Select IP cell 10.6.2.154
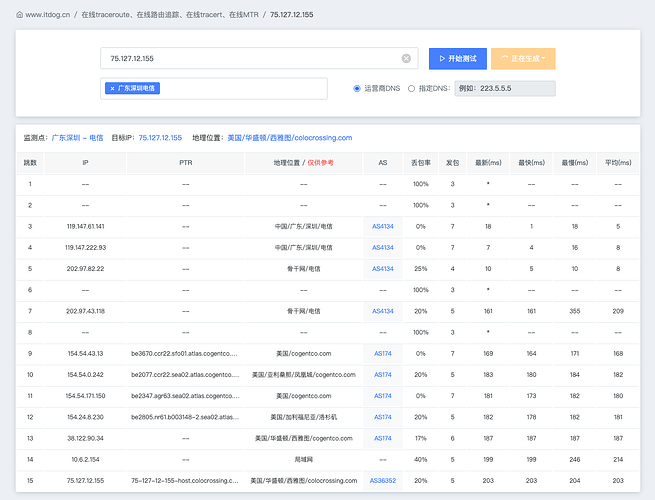655x500 pixels. pyautogui.click(x=85, y=459)
